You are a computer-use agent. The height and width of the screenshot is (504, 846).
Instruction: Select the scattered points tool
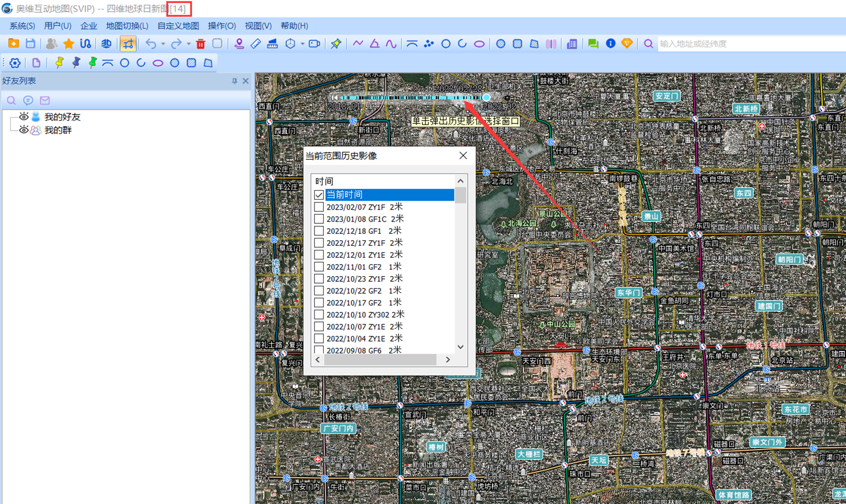pos(429,44)
